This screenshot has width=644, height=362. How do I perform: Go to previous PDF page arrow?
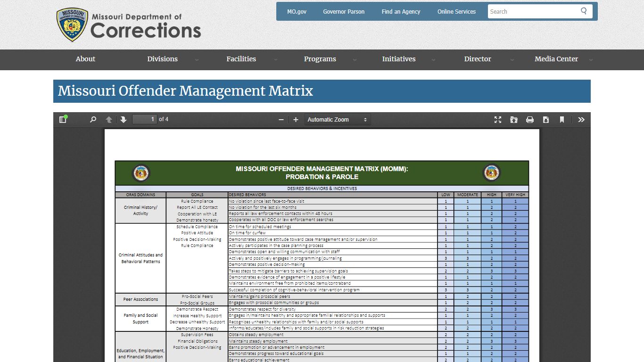109,120
